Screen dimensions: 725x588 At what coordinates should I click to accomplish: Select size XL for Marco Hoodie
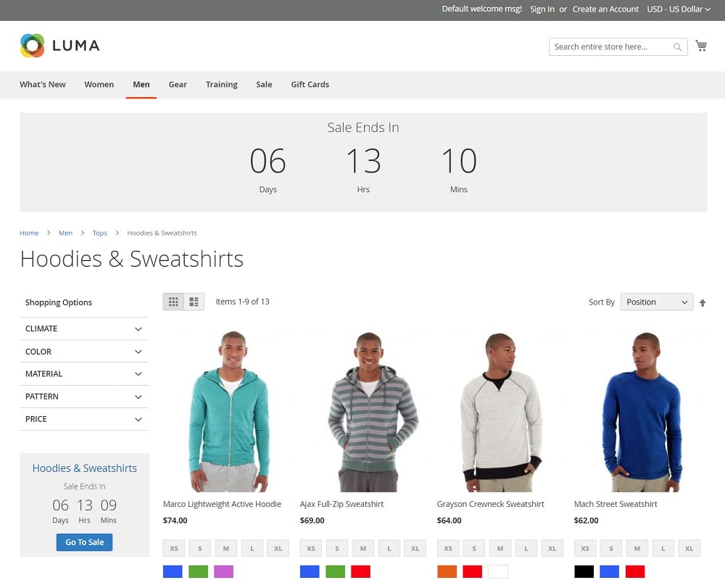(278, 548)
